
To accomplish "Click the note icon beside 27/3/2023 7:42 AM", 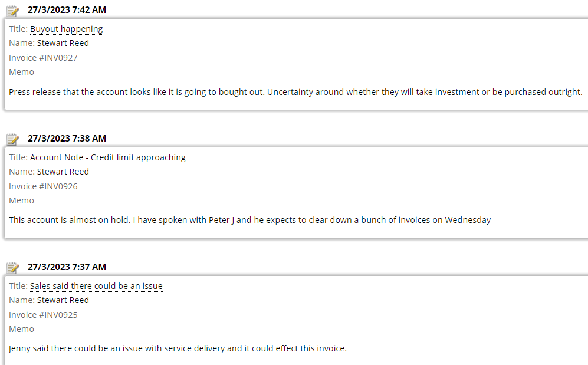I will pos(13,11).
